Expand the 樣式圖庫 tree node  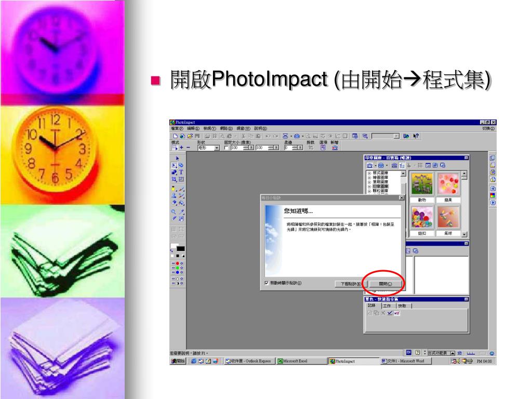point(369,173)
